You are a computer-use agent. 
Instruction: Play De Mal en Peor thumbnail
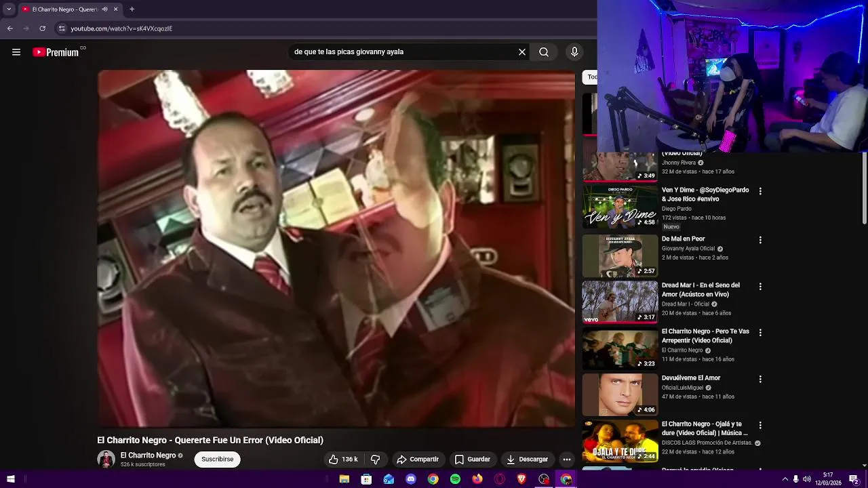(620, 256)
